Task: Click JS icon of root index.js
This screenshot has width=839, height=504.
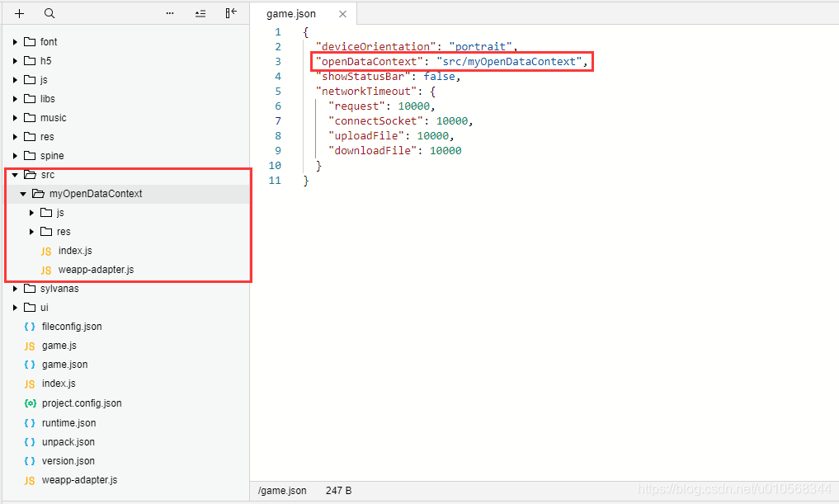Action: click(x=30, y=384)
